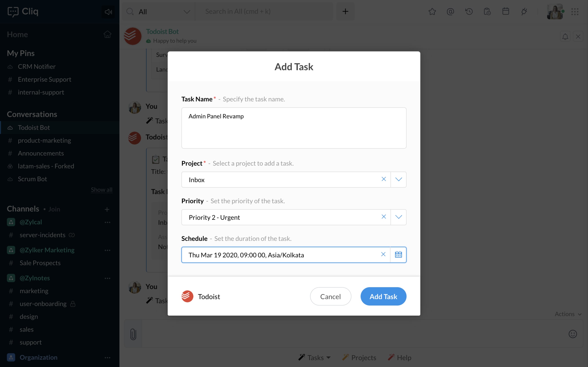
Task: Click the attachment paperclip icon
Action: coord(133,335)
